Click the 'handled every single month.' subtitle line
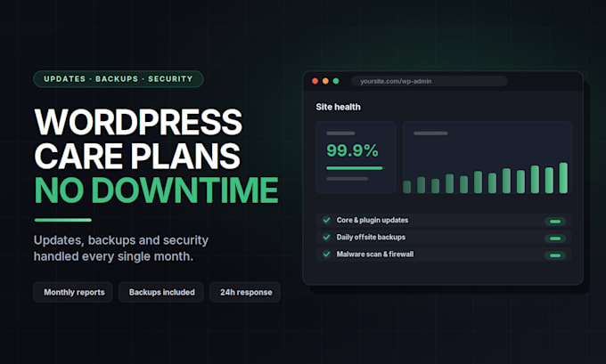The image size is (606, 364). [113, 256]
